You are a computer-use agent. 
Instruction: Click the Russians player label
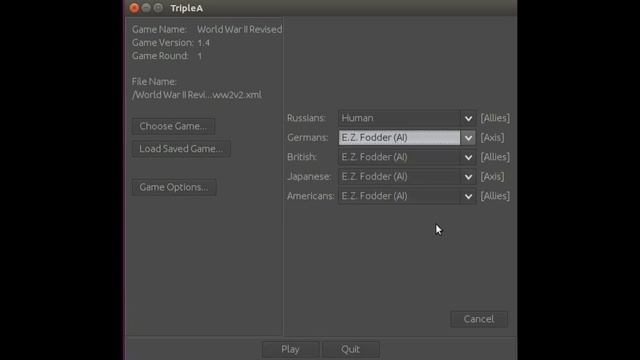point(306,118)
